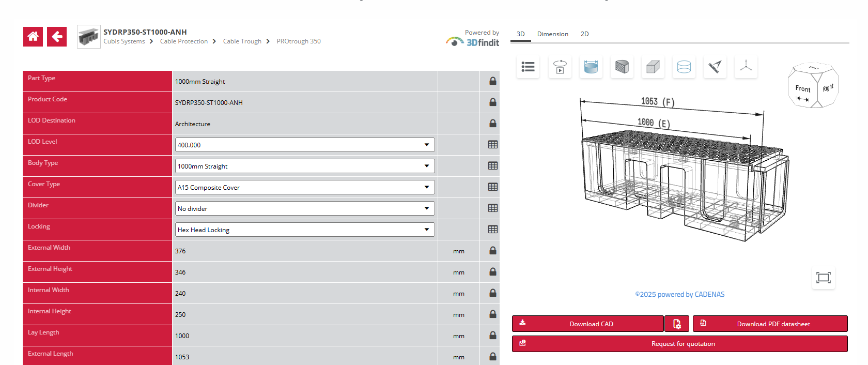Open the Cable Protection breadcrumb link
The width and height of the screenshot is (868, 365).
pos(183,41)
